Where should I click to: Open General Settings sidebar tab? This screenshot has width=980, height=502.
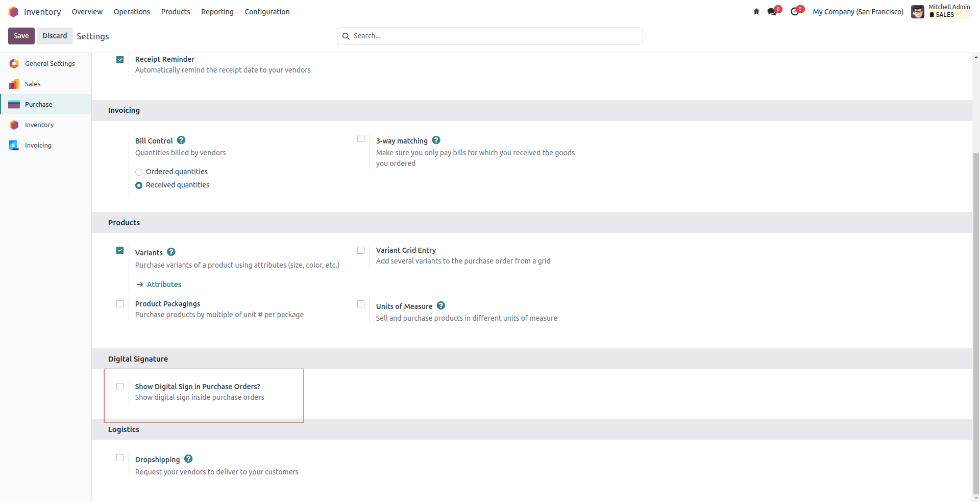point(50,64)
